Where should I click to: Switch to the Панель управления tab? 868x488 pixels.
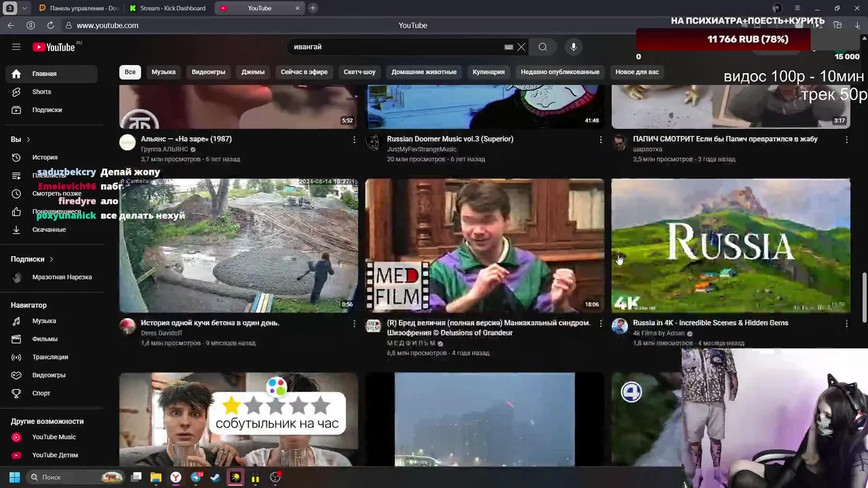[79, 8]
